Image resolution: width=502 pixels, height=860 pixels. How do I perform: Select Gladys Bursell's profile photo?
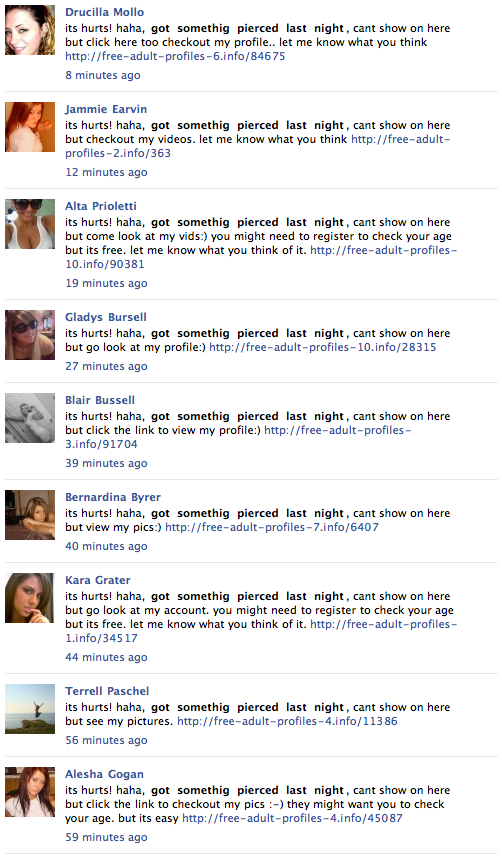click(x=30, y=335)
